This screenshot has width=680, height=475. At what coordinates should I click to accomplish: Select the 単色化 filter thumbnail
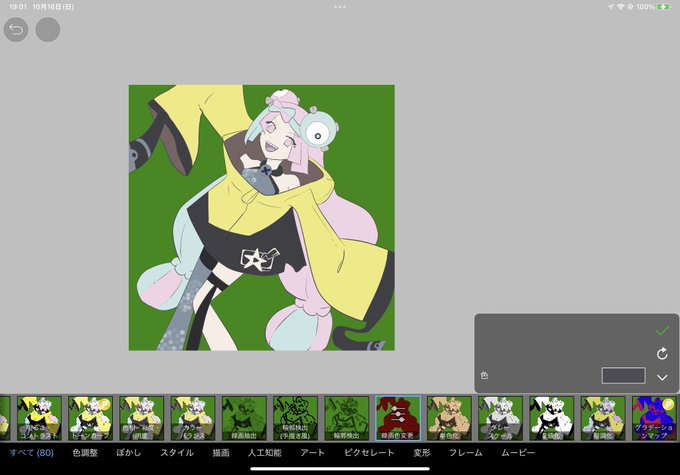(x=449, y=418)
